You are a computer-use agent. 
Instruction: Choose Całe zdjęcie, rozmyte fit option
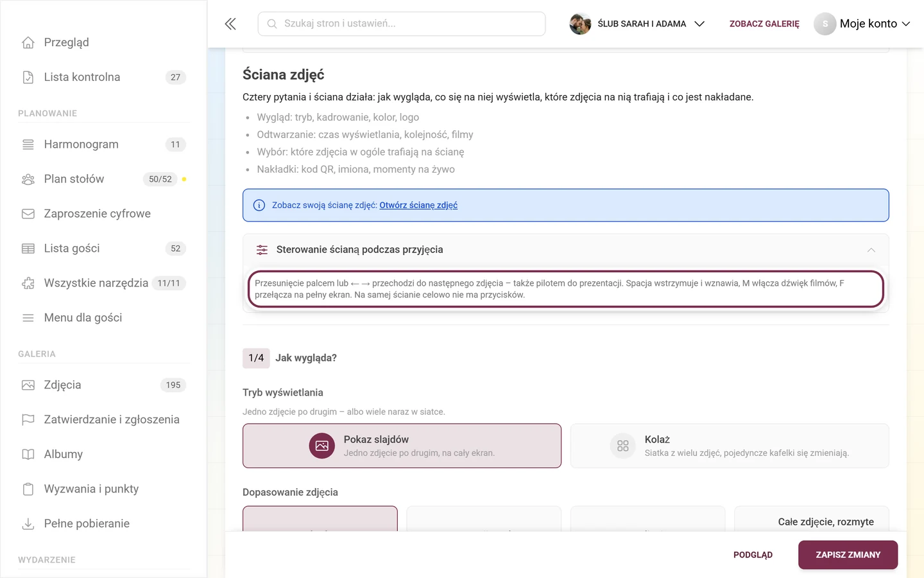pos(812,519)
